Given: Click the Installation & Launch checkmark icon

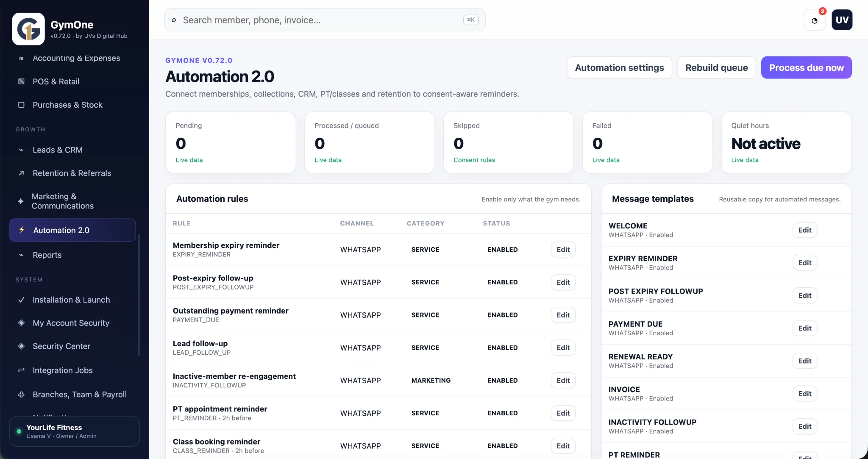Looking at the screenshot, I should pyautogui.click(x=21, y=300).
